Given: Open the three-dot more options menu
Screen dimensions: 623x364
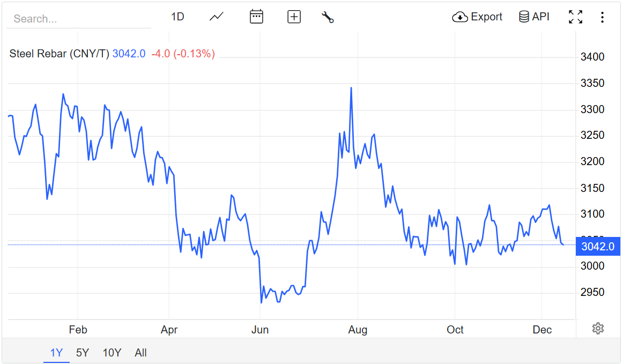Looking at the screenshot, I should click(x=602, y=17).
